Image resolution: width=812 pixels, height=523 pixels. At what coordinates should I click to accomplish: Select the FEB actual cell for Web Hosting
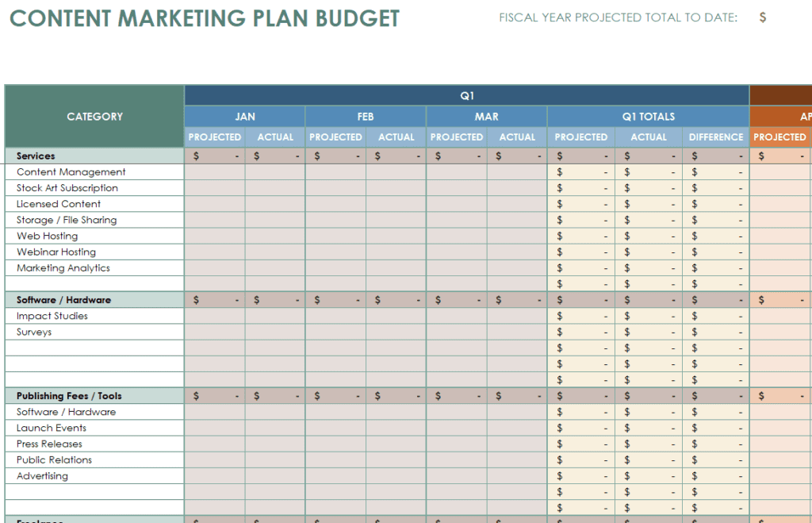(396, 237)
